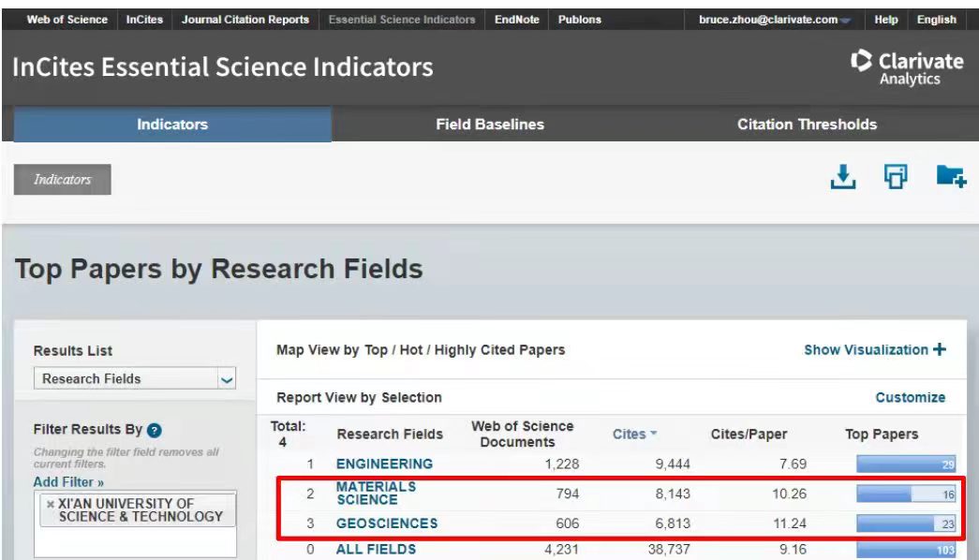The height and width of the screenshot is (560, 979).
Task: Click Engineering cites value 9,444
Action: 673,464
